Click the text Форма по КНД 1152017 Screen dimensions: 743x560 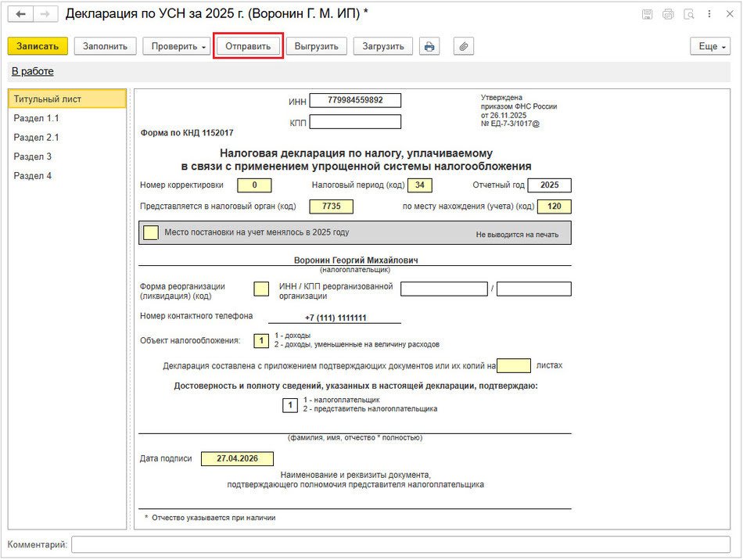pos(187,133)
